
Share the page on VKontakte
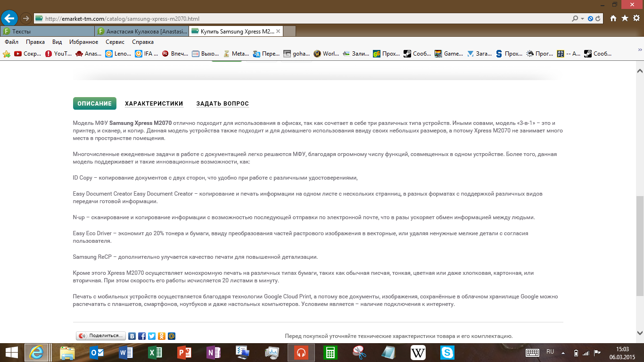[132, 336]
